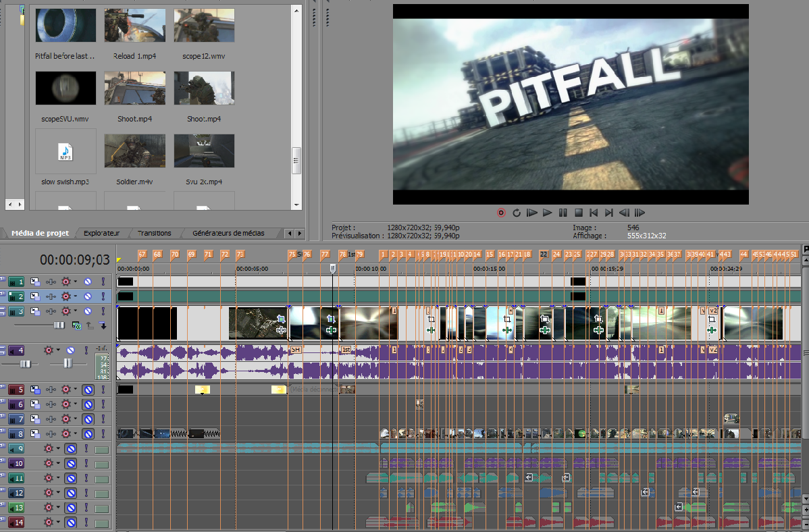809x532 pixels.
Task: Unmute video track 8
Action: (88, 434)
